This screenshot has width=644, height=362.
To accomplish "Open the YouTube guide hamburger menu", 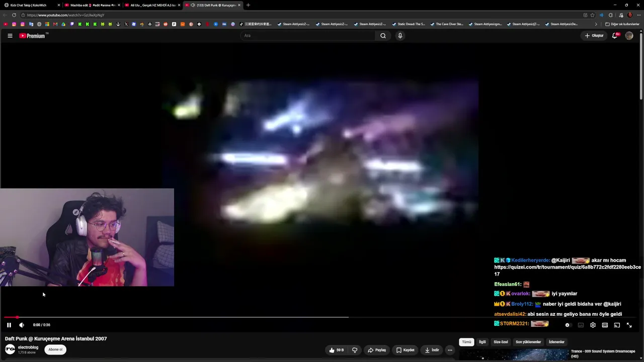I will [x=10, y=36].
